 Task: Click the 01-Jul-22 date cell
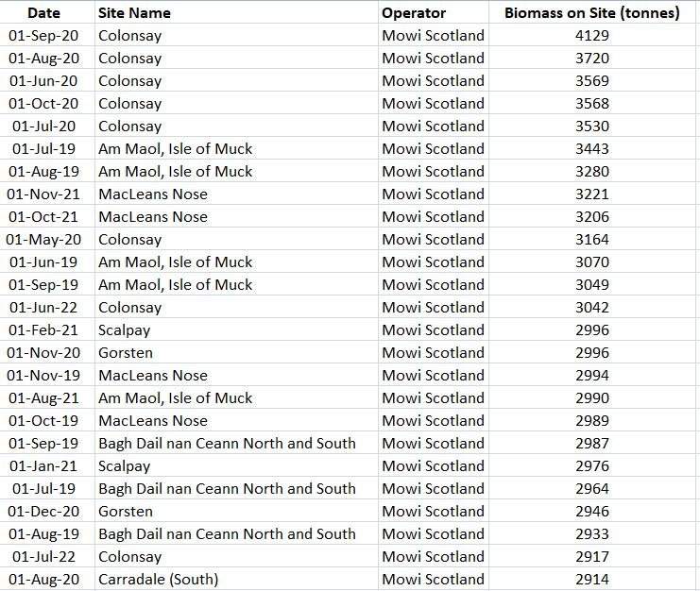click(43, 557)
